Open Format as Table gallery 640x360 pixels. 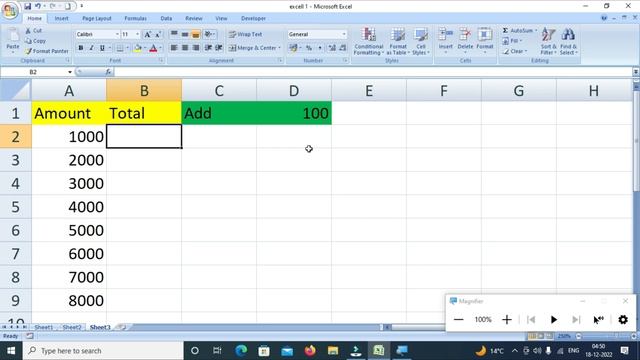[x=398, y=41]
